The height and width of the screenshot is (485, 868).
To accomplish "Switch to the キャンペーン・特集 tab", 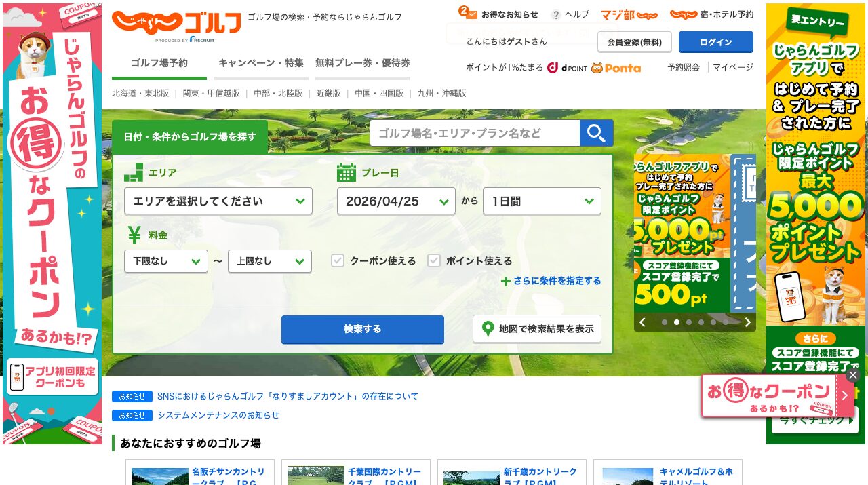I will pyautogui.click(x=260, y=62).
